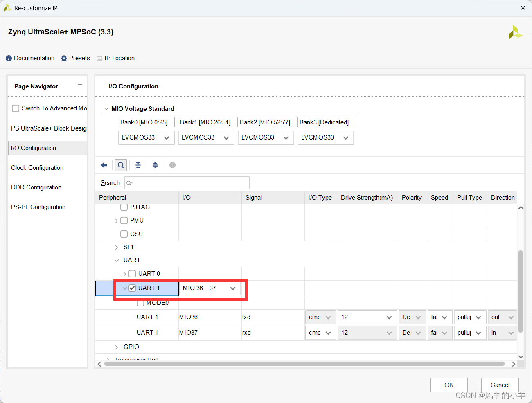Collapse the UART 1 tree node
The image size is (532, 403).
coord(125,288)
